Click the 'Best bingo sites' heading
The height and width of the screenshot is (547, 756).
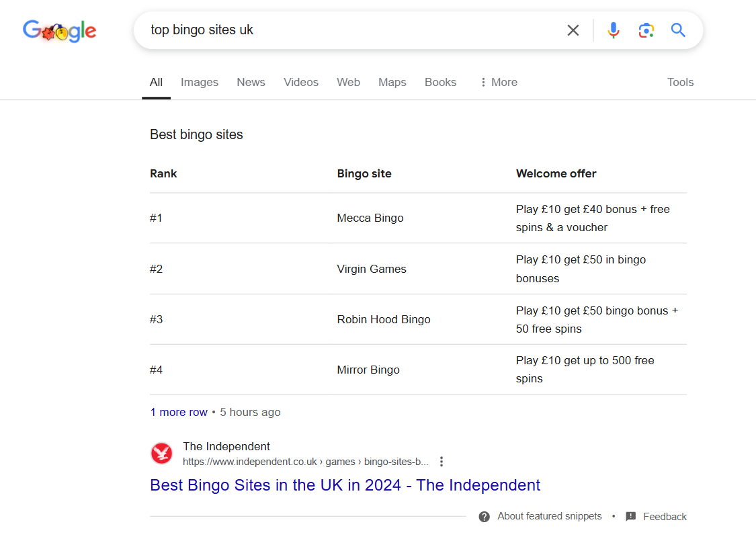click(x=196, y=134)
